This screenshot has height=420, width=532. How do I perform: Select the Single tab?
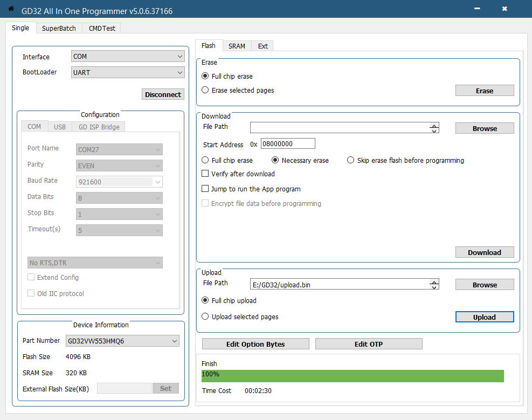pos(20,28)
